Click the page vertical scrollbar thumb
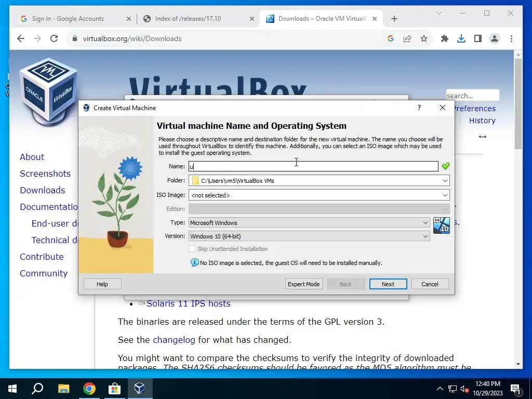The width and height of the screenshot is (532, 399). [518, 103]
